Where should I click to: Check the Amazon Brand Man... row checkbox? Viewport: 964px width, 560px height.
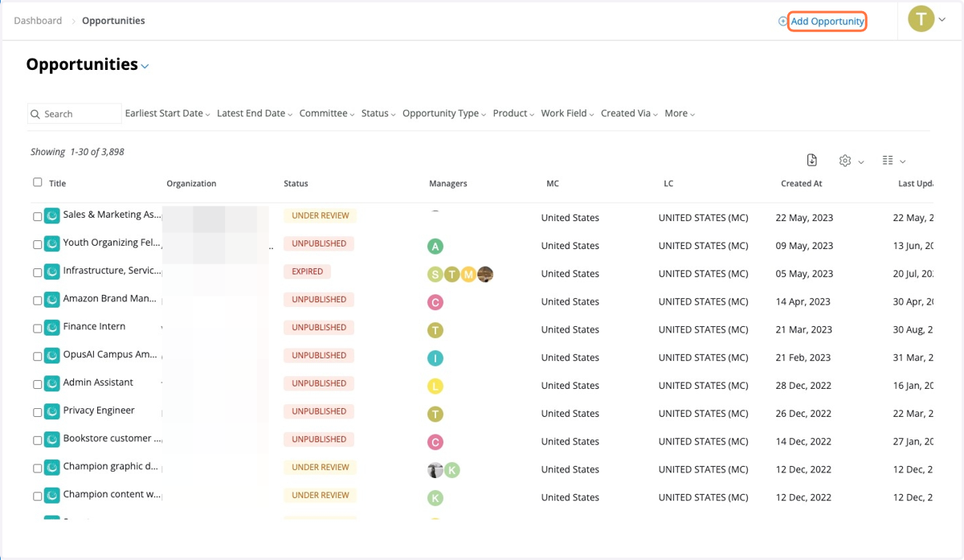coord(38,300)
